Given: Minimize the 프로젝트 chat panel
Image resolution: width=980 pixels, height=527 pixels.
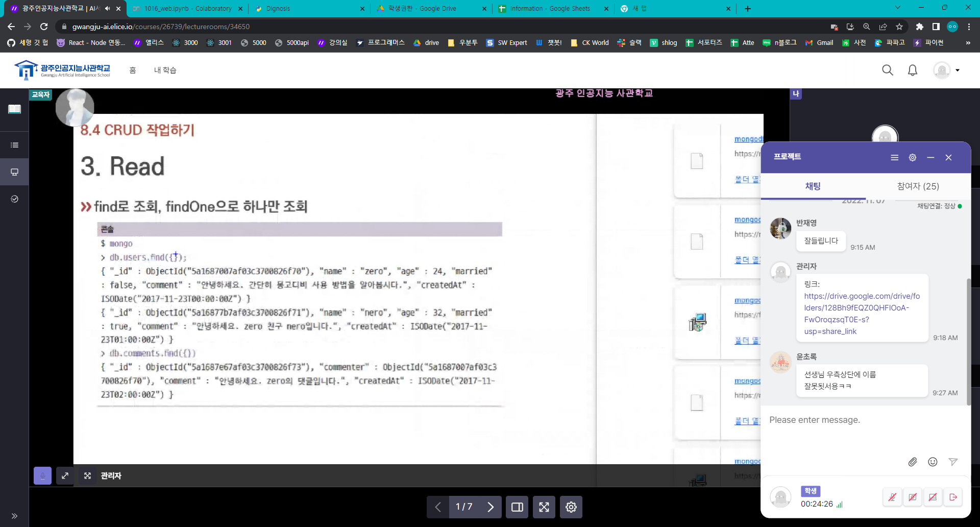Looking at the screenshot, I should pos(930,157).
